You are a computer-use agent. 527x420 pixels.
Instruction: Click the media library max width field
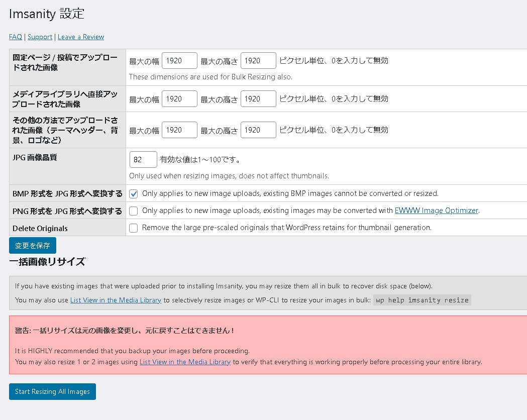pos(179,98)
